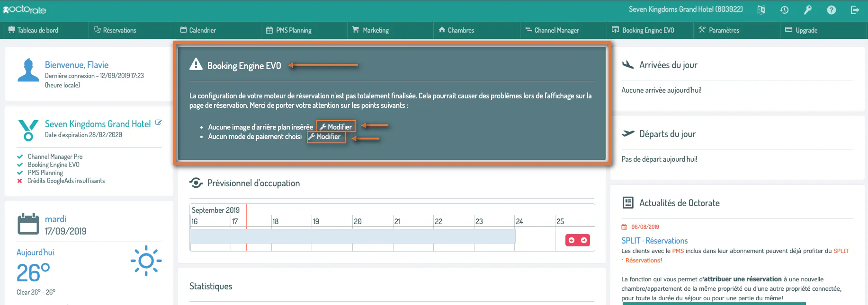Open Channel Manager menu
The height and width of the screenshot is (305, 868).
coord(552,30)
